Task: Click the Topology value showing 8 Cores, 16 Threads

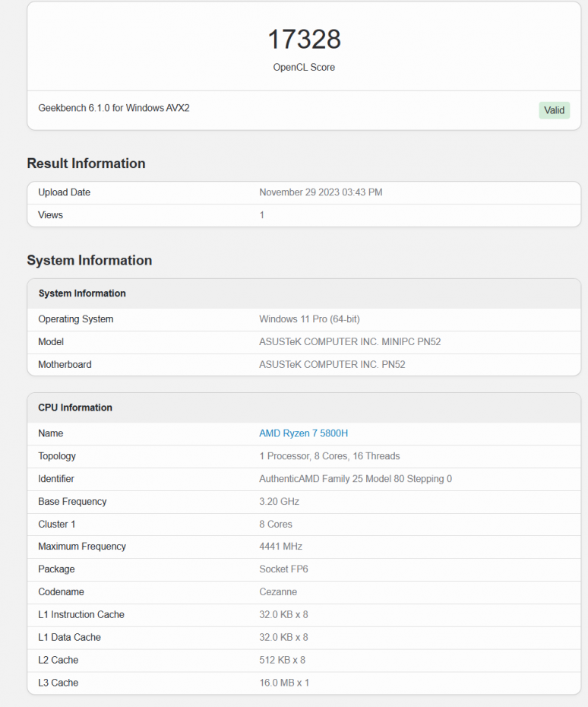Action: point(329,456)
